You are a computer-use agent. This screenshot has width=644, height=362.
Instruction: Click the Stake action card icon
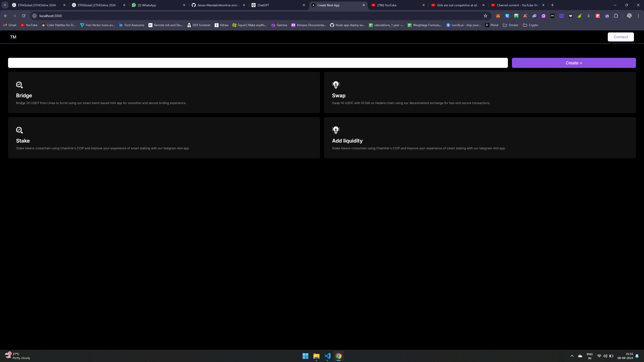(19, 130)
